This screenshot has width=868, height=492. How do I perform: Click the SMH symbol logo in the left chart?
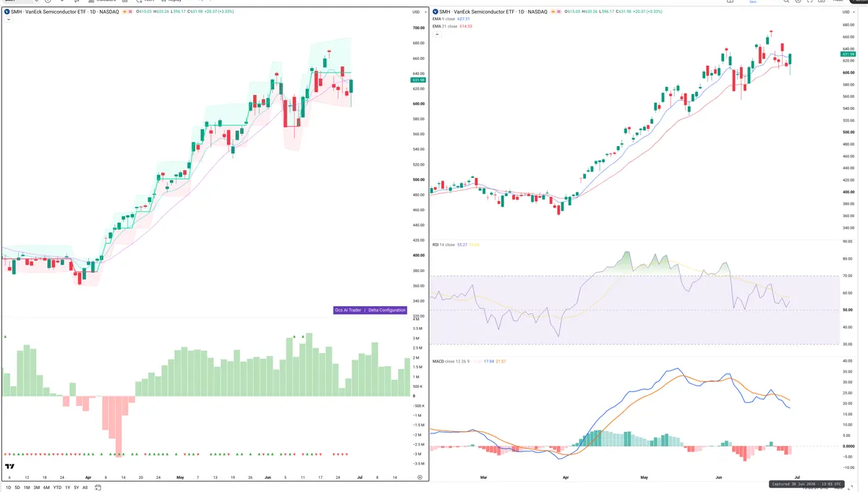pos(7,12)
